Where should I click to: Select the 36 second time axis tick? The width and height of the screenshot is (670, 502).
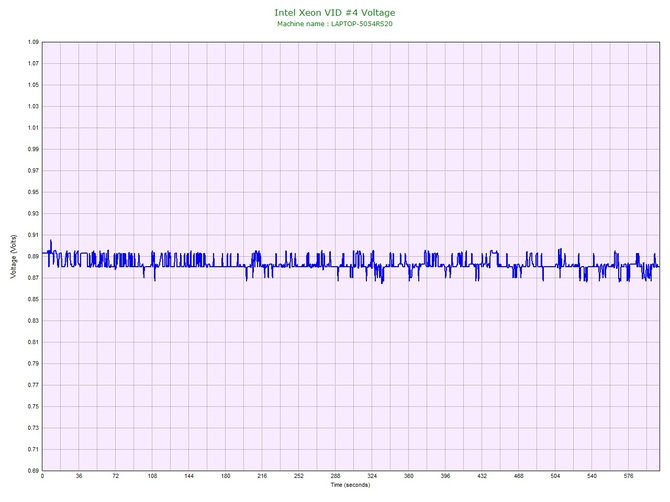pyautogui.click(x=79, y=477)
